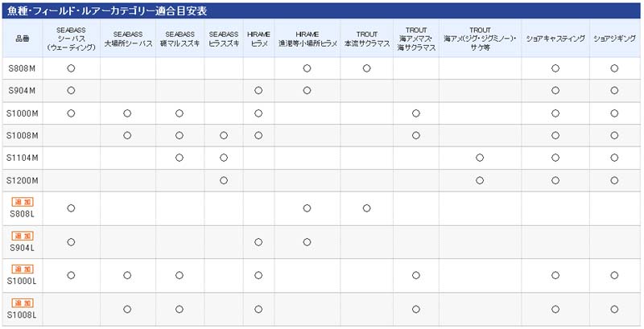Click S1104M circle under 磯マルスズキ column

point(180,157)
